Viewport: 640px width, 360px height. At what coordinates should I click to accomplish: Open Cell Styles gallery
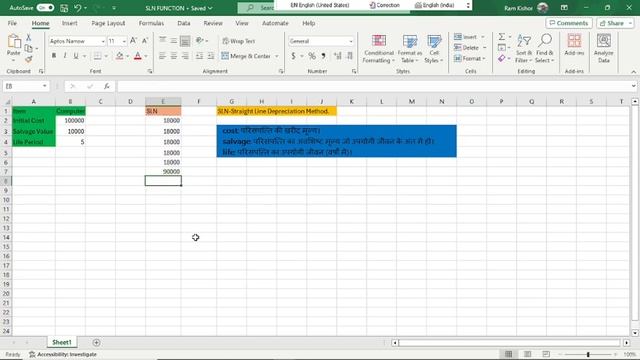434,49
